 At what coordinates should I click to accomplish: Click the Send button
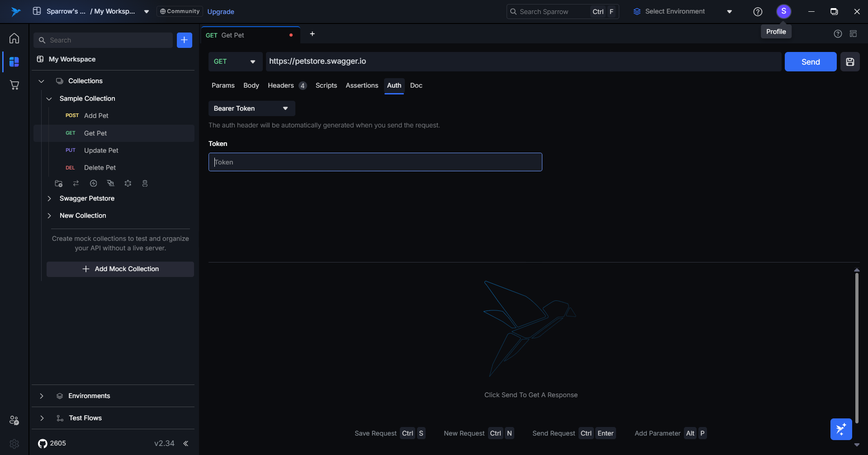[810, 62]
